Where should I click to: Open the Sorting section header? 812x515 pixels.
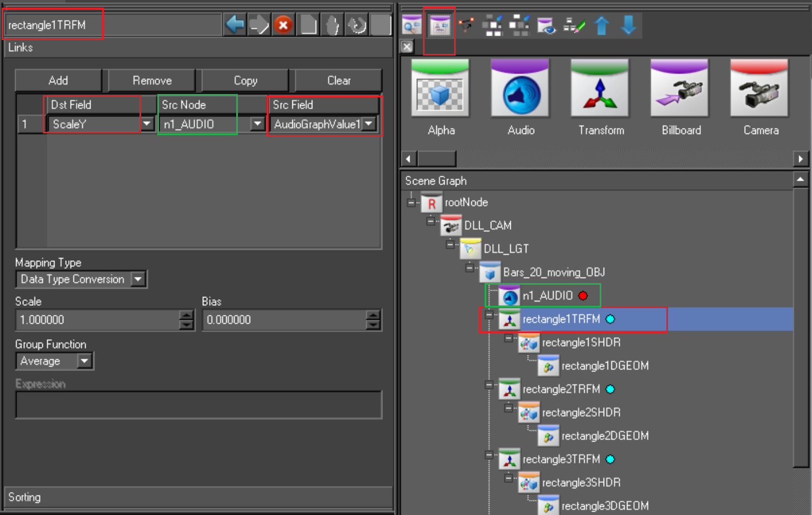point(198,497)
